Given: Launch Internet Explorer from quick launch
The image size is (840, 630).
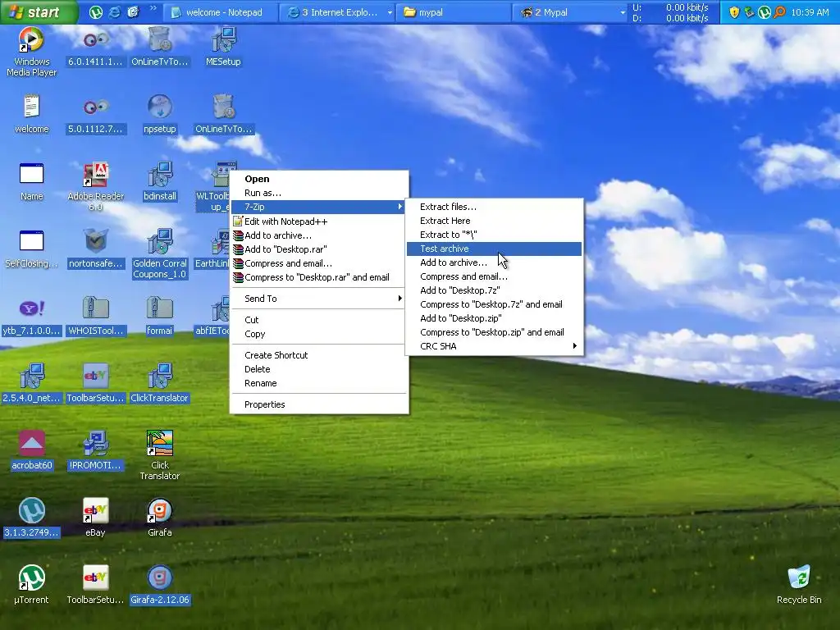Looking at the screenshot, I should [x=114, y=12].
